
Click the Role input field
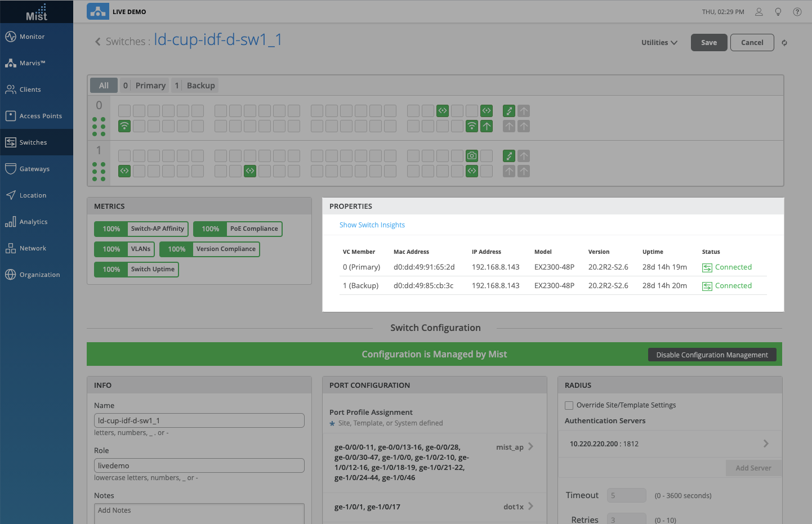pos(199,465)
